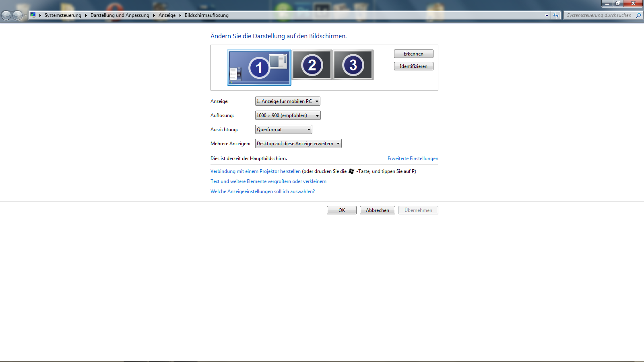Select monitor 1 display icon
The width and height of the screenshot is (644, 362).
click(259, 68)
